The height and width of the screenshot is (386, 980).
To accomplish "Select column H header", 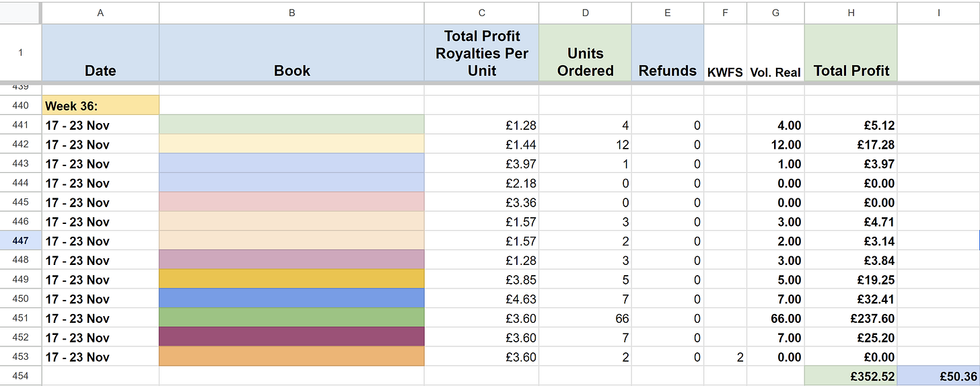I will pos(851,13).
